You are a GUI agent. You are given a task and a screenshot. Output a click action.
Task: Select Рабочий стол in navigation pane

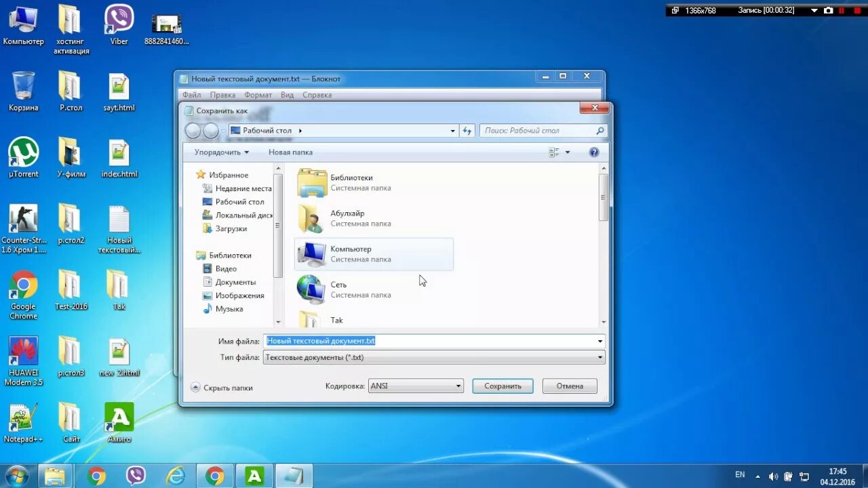click(x=234, y=202)
